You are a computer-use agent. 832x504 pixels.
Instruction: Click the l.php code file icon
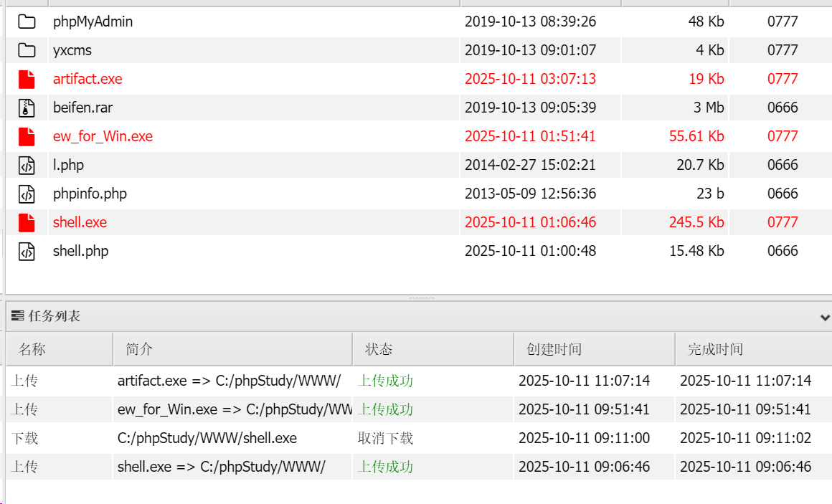(27, 165)
